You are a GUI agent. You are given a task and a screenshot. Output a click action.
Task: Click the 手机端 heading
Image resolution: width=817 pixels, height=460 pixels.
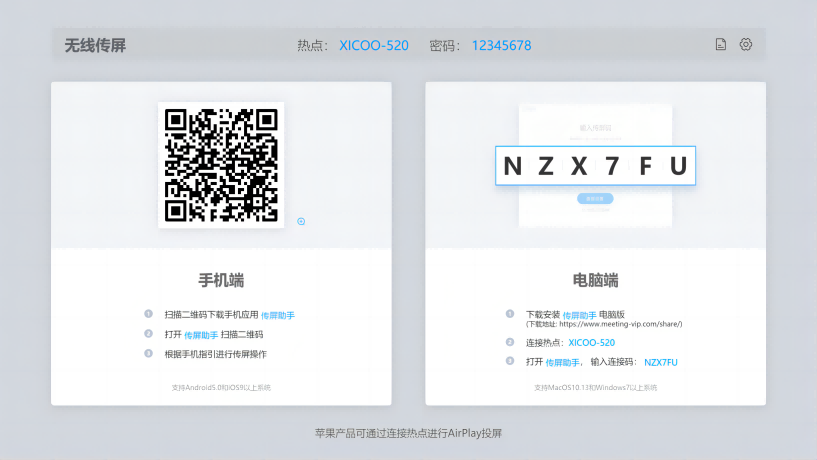tap(221, 280)
